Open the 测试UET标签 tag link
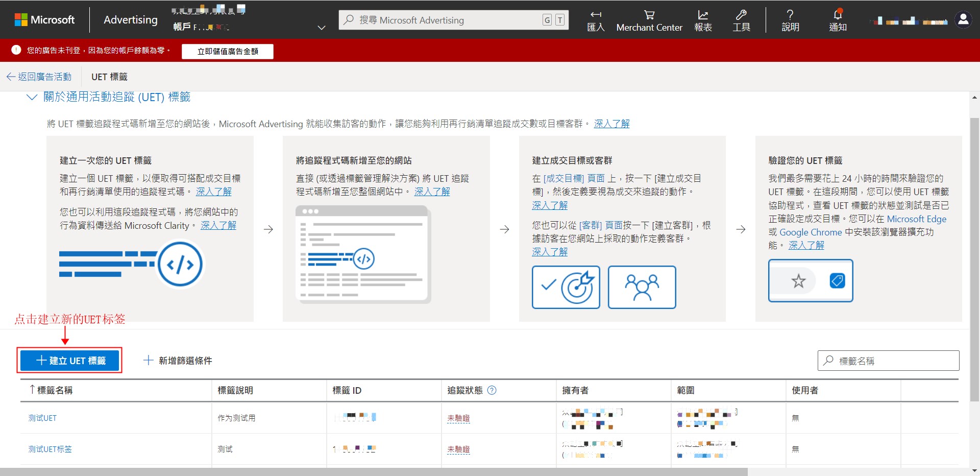980x476 pixels. [x=50, y=449]
